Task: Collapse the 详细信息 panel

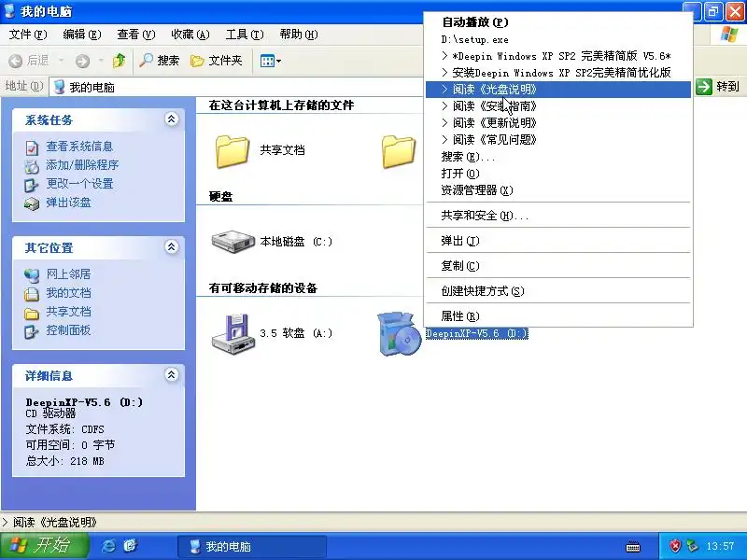Action: click(172, 375)
